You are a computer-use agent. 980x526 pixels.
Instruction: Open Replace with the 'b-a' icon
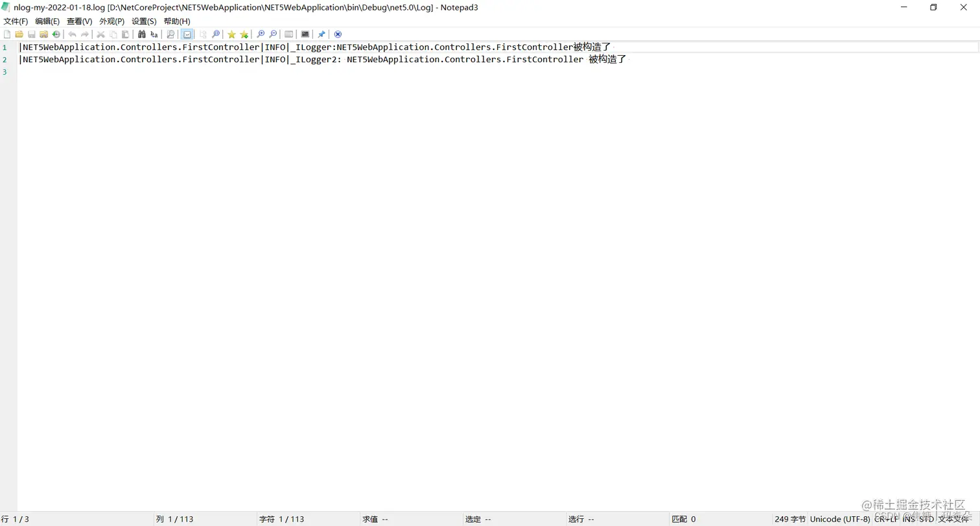click(x=154, y=34)
